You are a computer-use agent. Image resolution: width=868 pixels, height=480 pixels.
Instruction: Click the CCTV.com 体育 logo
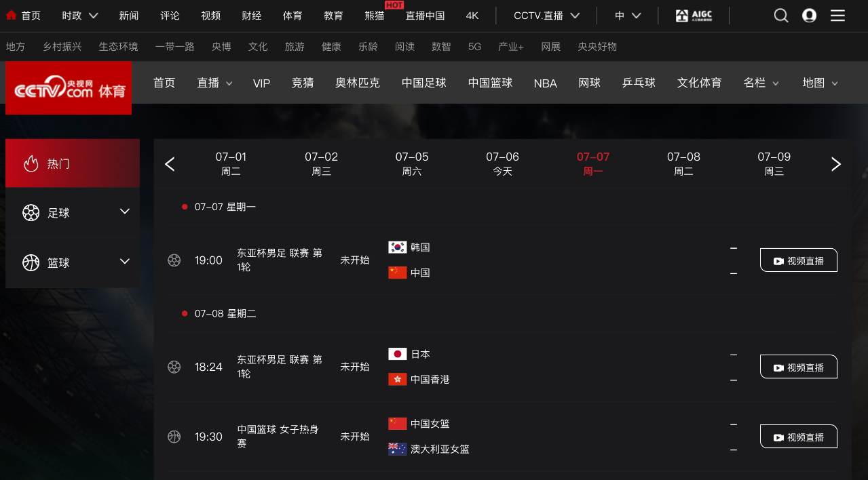click(x=69, y=88)
